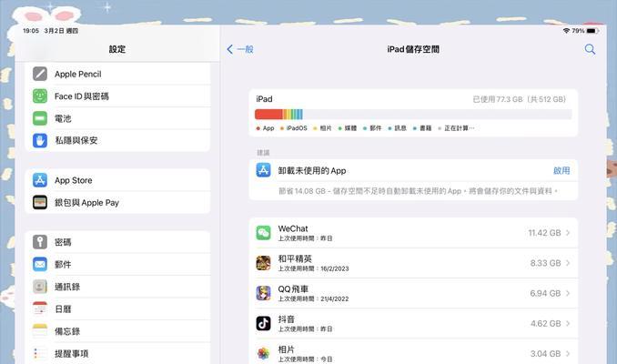Image resolution: width=617 pixels, height=364 pixels.
Task: Tap the Face ID 與密碼 icon
Action: (x=40, y=96)
